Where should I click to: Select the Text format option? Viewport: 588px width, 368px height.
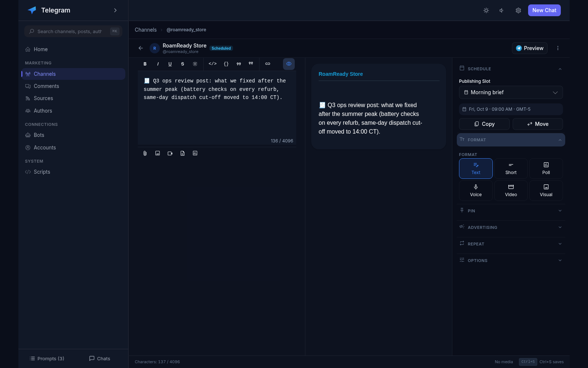click(476, 169)
